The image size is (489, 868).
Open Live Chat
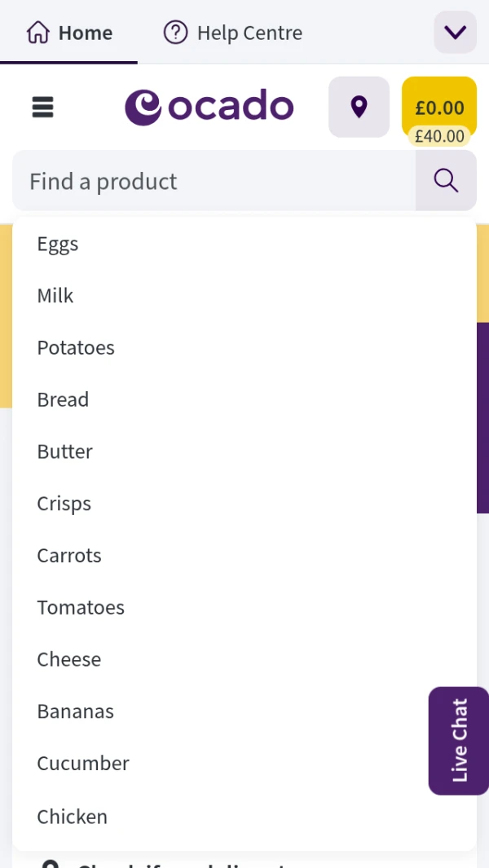click(x=459, y=740)
